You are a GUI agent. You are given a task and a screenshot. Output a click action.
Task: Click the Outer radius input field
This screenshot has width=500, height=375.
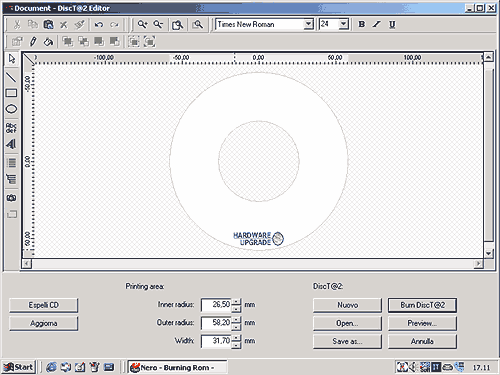tap(217, 323)
